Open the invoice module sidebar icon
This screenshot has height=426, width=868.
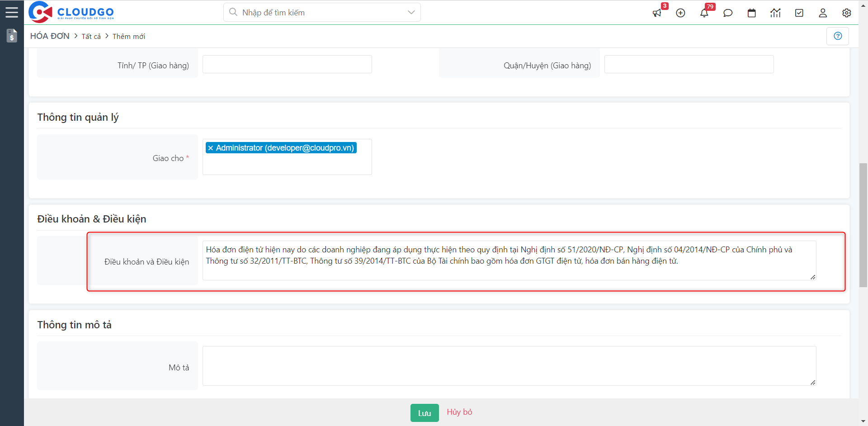pyautogui.click(x=12, y=36)
